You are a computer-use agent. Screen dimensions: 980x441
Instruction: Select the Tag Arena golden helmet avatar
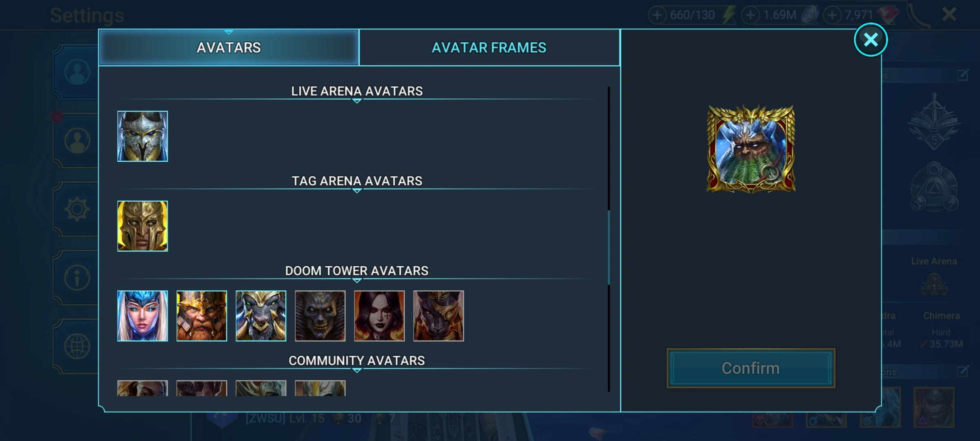coord(143,226)
